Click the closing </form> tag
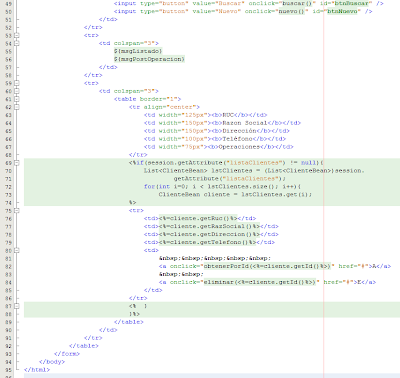This screenshot has height=378, width=400. tap(67, 354)
